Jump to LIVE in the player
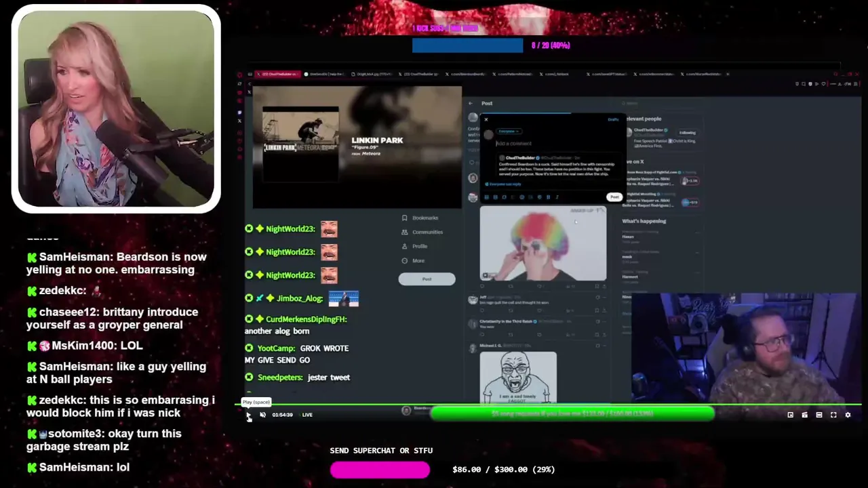This screenshot has width=868, height=488. click(307, 415)
